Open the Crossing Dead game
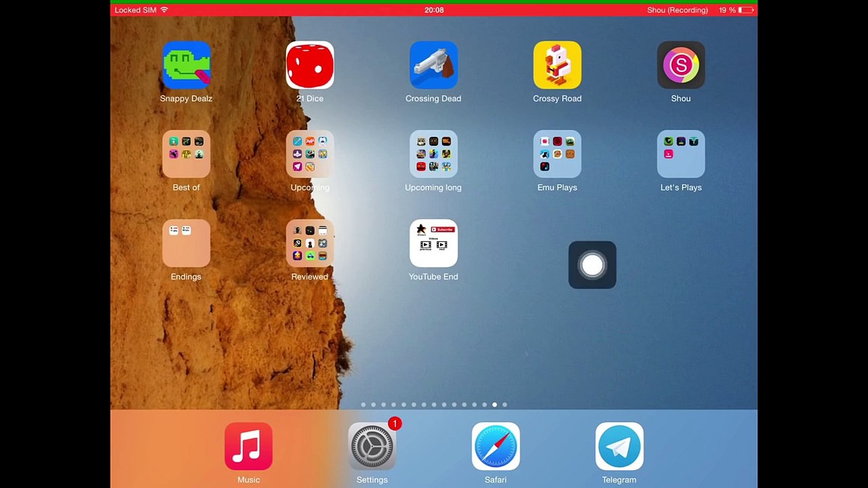868x488 pixels. click(433, 65)
